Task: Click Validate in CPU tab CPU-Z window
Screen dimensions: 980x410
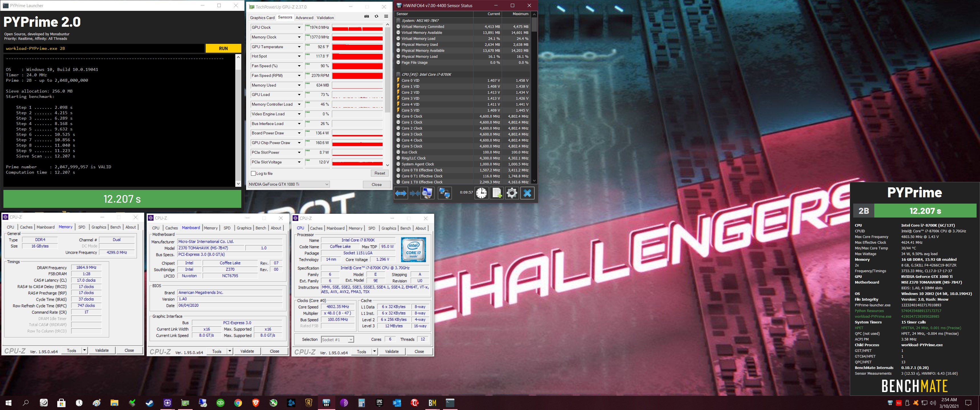Action: (391, 351)
